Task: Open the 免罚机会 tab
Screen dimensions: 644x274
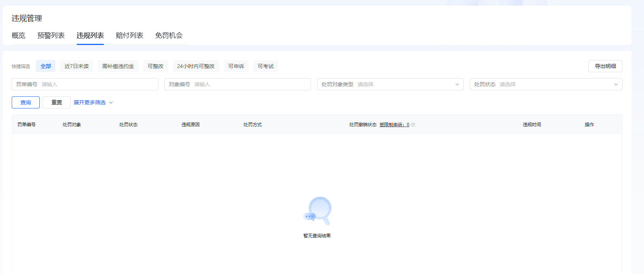Action: [x=169, y=36]
